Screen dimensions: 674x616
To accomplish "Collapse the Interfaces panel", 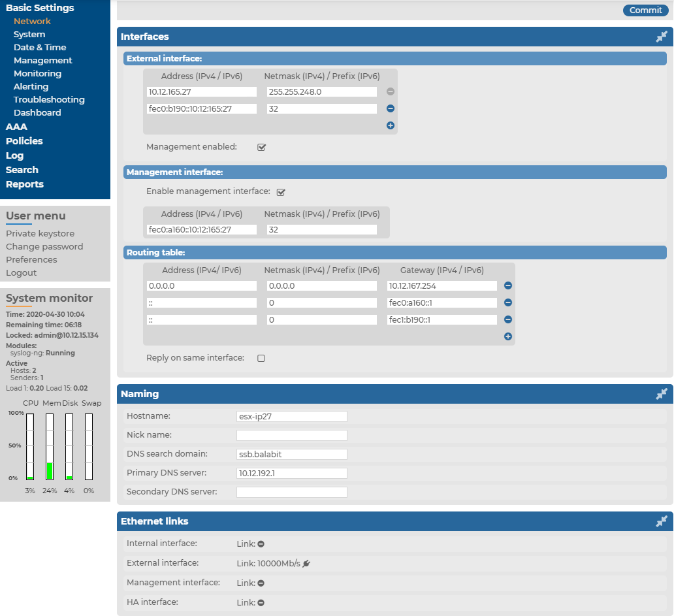I will [662, 37].
